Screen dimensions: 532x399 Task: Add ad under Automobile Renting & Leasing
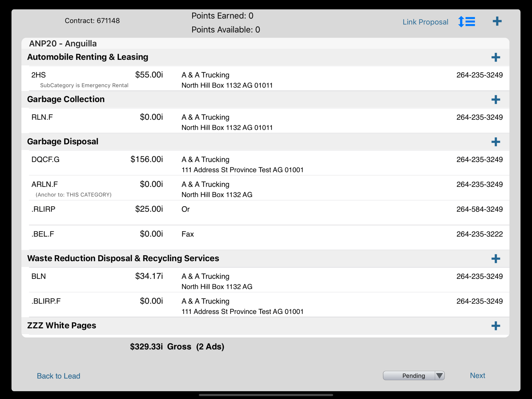(x=495, y=57)
